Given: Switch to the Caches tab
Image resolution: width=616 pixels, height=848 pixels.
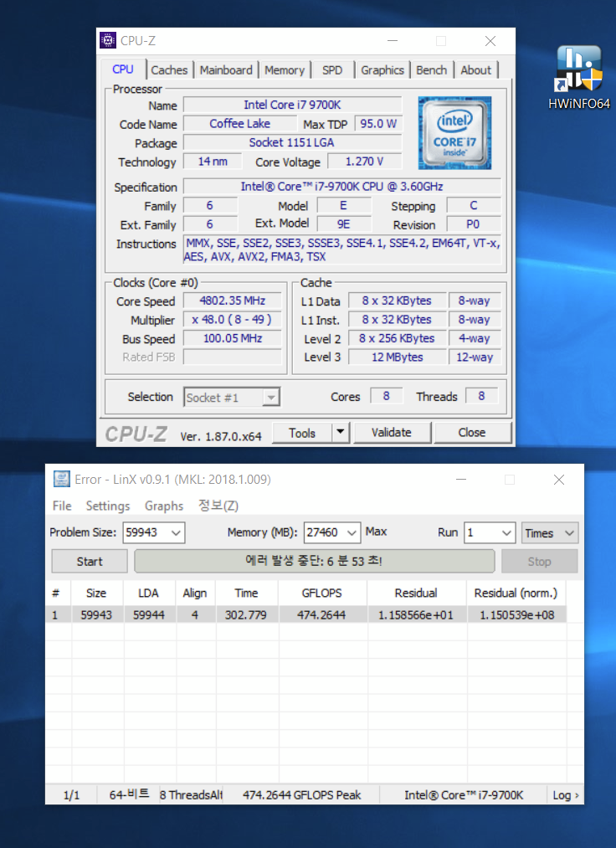Looking at the screenshot, I should tap(169, 70).
